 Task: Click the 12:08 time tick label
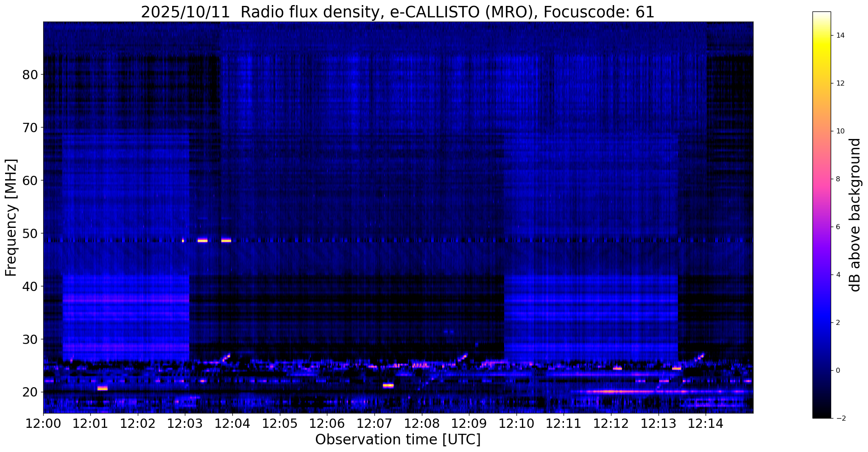(422, 424)
